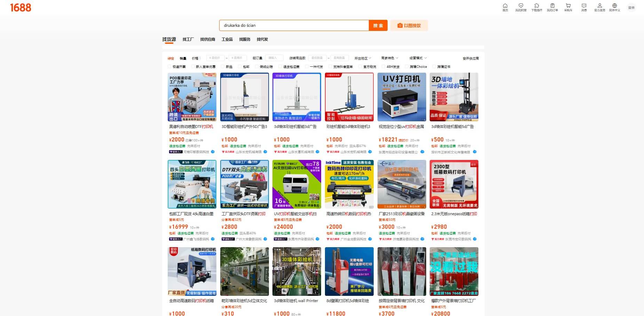This screenshot has height=316, width=644.
Task: Open the UV打印机 product thumbnail
Action: [402, 97]
